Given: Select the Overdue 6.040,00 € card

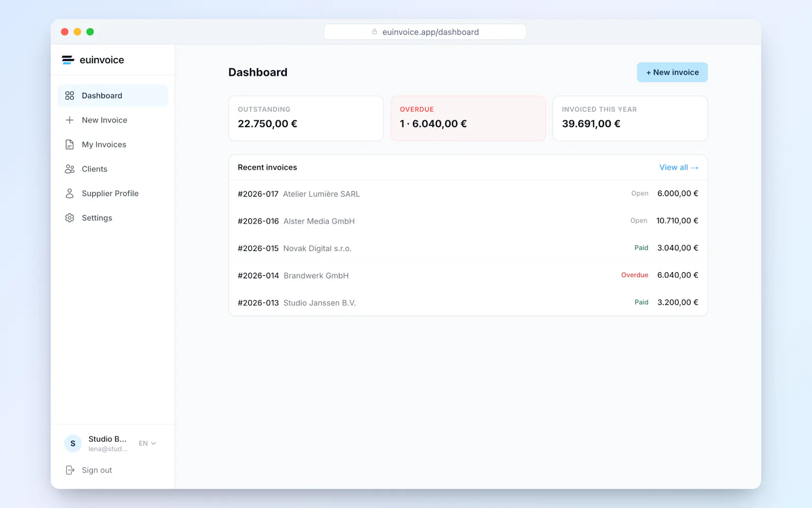Looking at the screenshot, I should click(468, 118).
